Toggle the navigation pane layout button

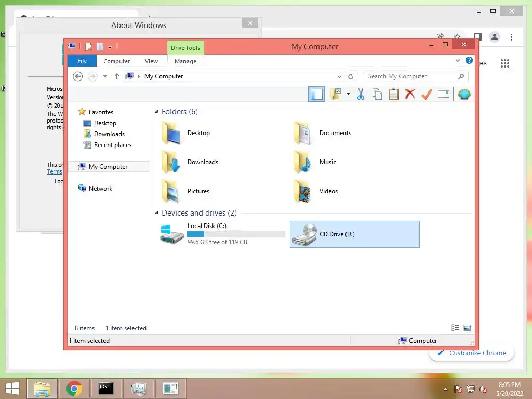[316, 94]
